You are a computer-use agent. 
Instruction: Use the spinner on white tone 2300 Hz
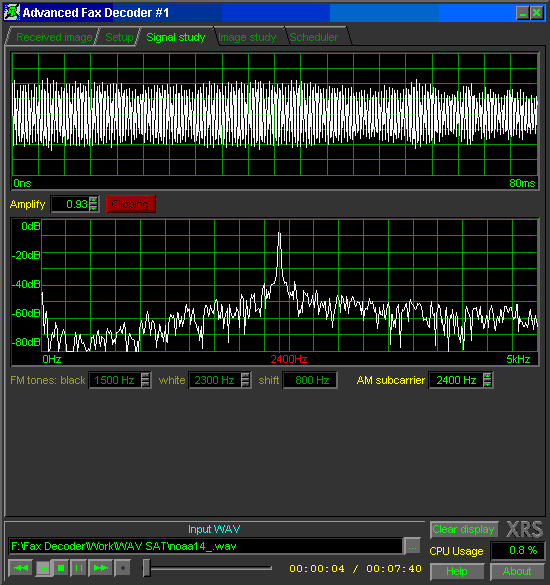[x=246, y=380]
